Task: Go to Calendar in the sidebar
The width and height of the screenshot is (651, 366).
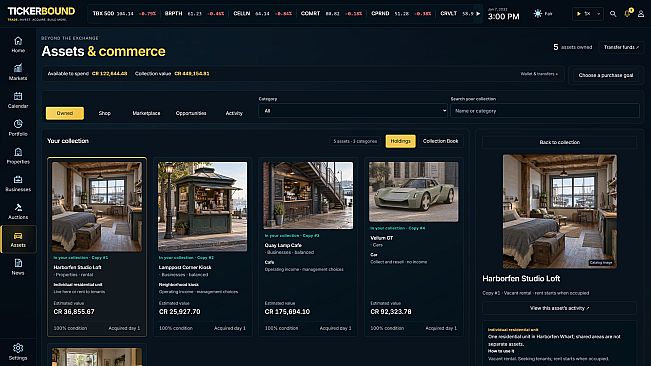Action: [18, 100]
